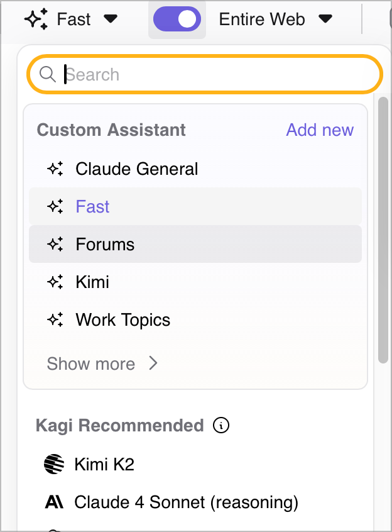Screen dimensions: 392x532
Task: Select the Fast custom assistant entry
Action: tap(93, 207)
